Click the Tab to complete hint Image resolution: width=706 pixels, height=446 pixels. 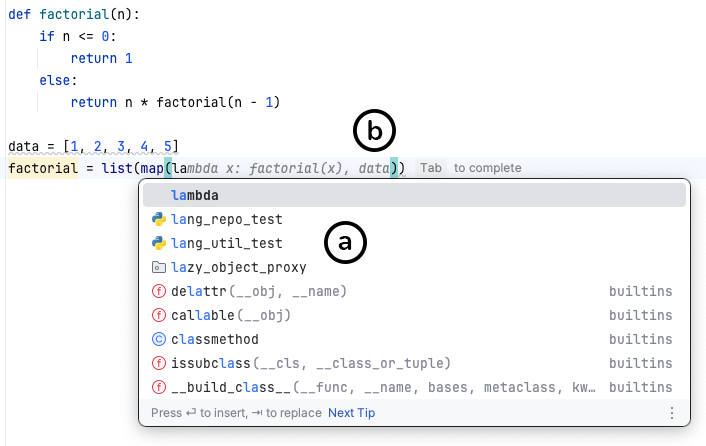(468, 168)
